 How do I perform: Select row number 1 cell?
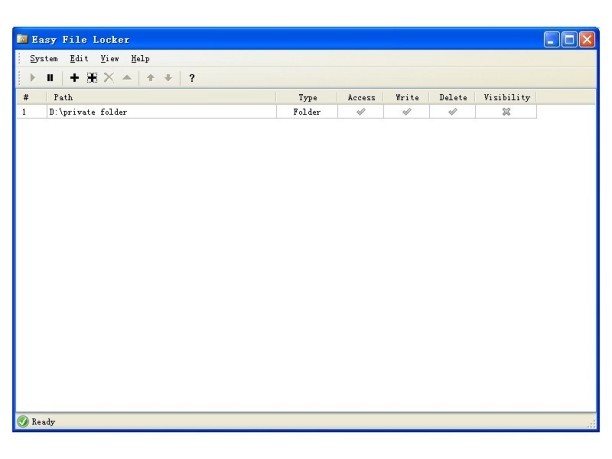point(31,112)
